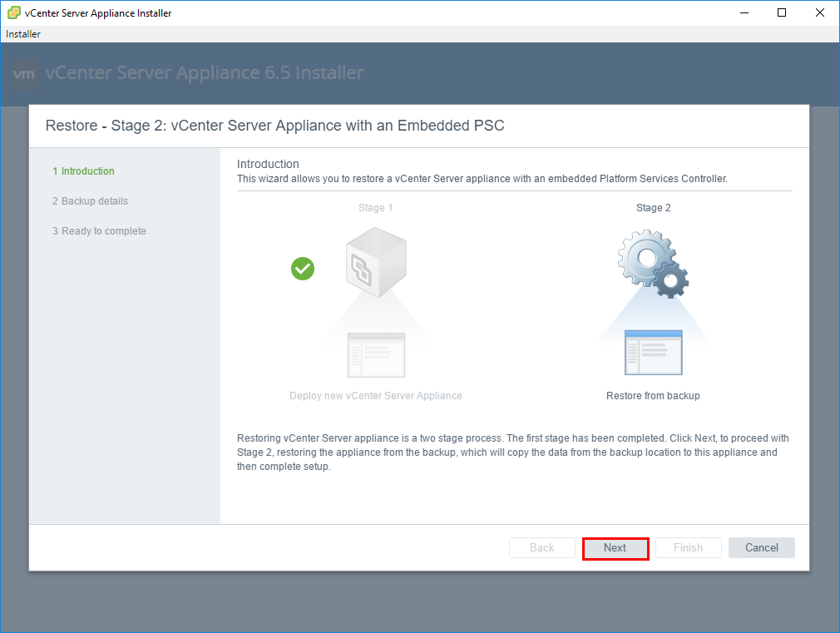The image size is (840, 633).
Task: Click the vCenter installer title bar icon
Action: pos(14,12)
